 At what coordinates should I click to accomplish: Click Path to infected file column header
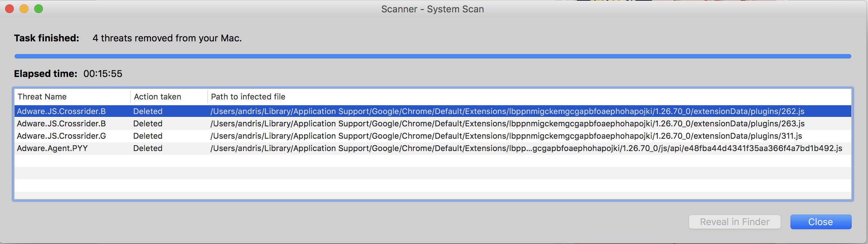click(530, 97)
